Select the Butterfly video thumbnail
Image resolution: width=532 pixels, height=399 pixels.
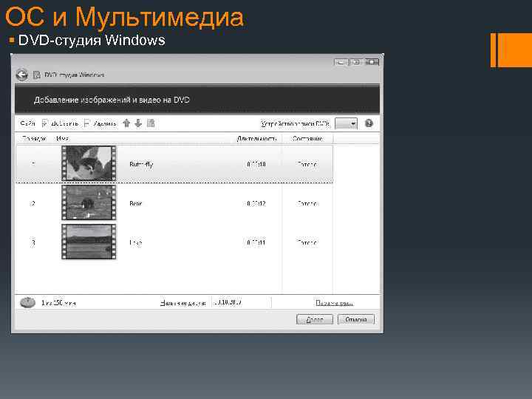coord(89,163)
